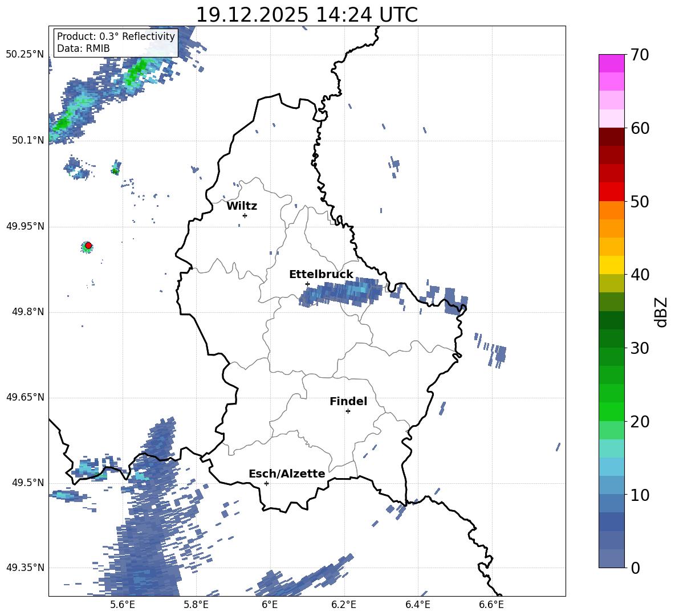The image size is (675, 616).
Task: Click the 40 colorbar tick label
Action: (x=640, y=275)
